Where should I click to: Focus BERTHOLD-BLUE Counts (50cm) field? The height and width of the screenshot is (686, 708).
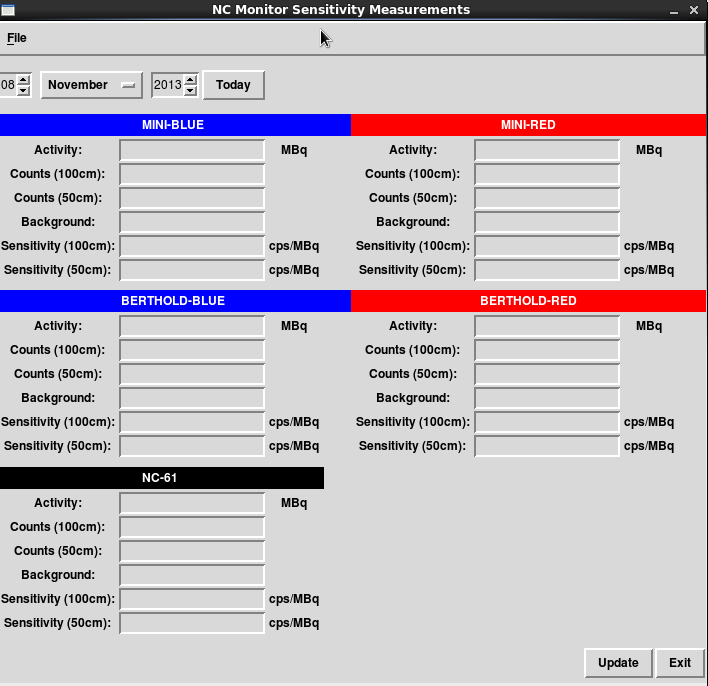pos(192,374)
